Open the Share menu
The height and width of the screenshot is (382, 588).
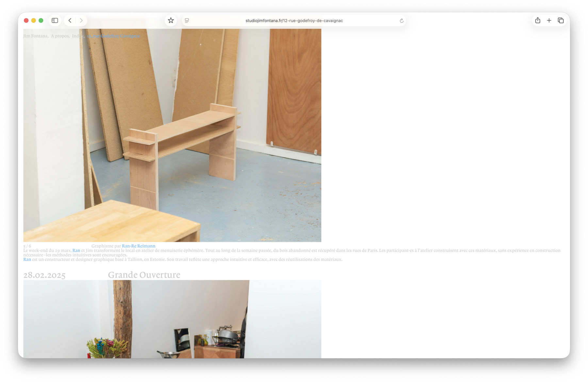pyautogui.click(x=538, y=21)
